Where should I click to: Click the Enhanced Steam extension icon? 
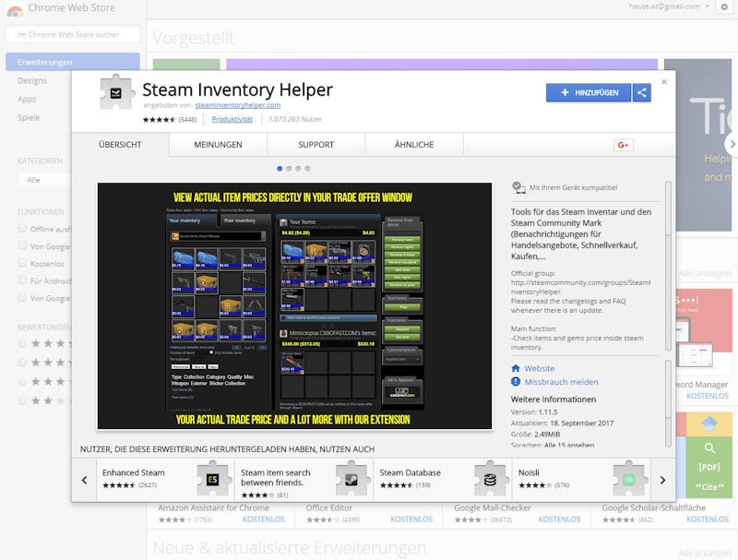click(x=214, y=479)
